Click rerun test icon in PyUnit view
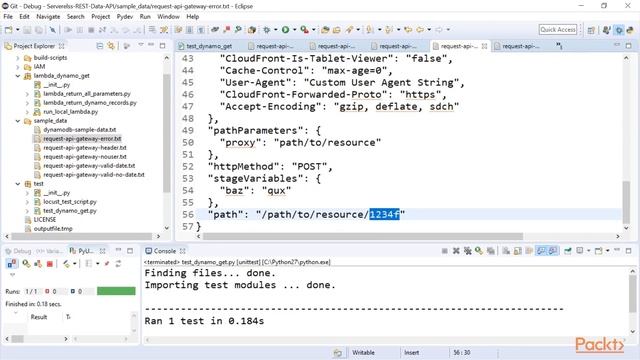640x360 pixels. 26,264
